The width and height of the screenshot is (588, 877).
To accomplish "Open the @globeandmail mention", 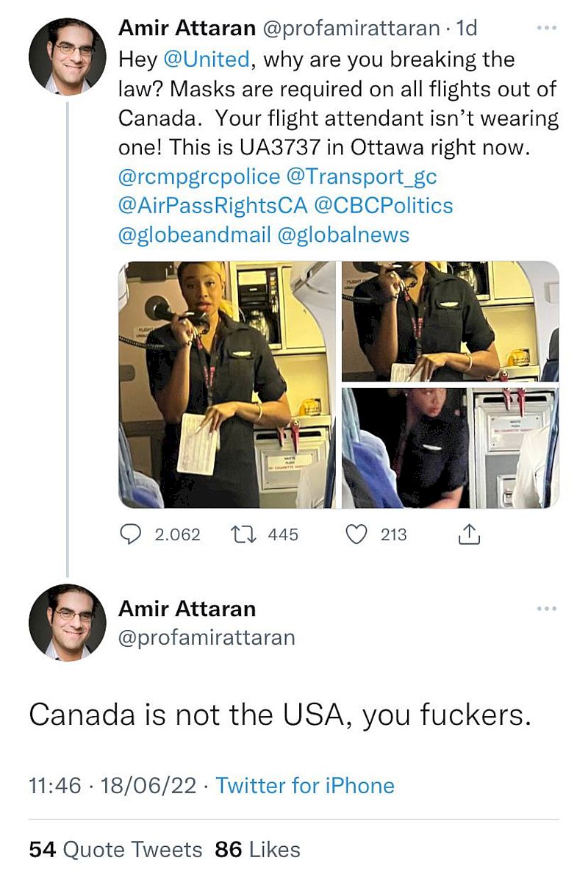I will coord(194,235).
